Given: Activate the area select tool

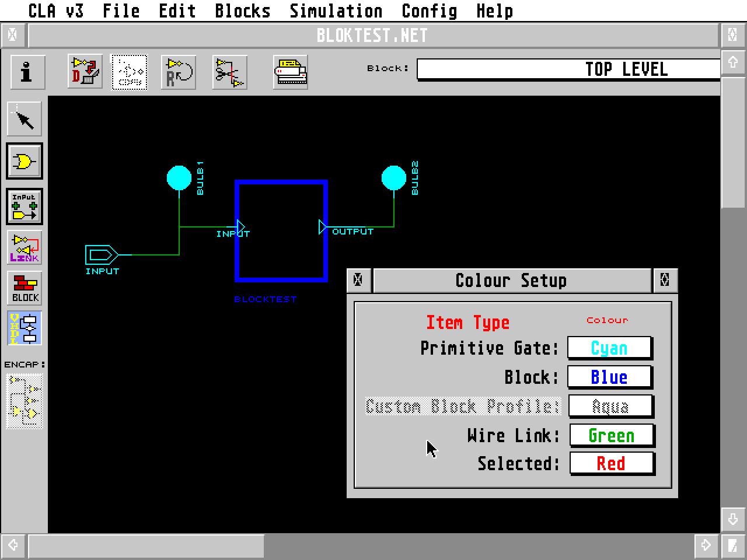Looking at the screenshot, I should 129,71.
